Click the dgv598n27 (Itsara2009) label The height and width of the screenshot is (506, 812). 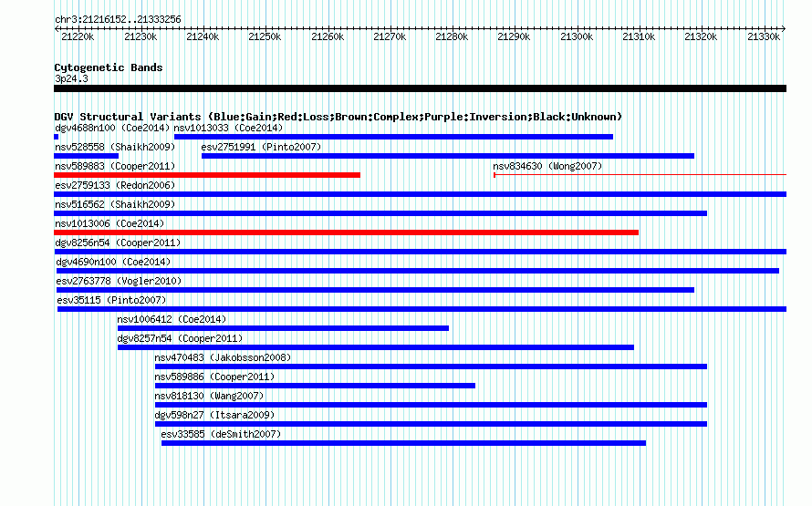point(214,415)
